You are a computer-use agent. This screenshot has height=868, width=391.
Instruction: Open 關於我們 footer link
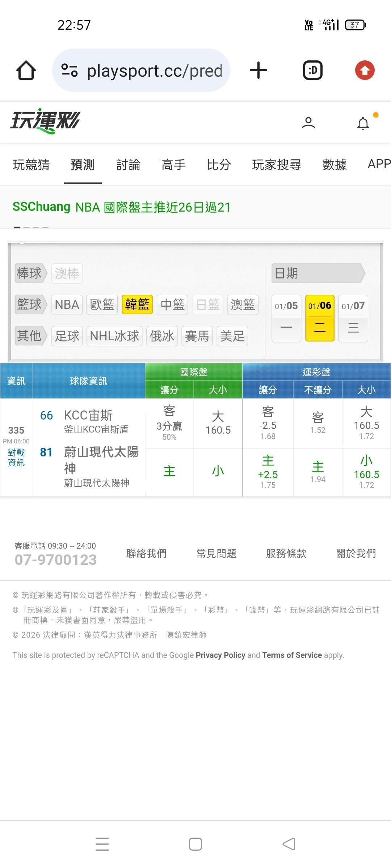coord(356,553)
